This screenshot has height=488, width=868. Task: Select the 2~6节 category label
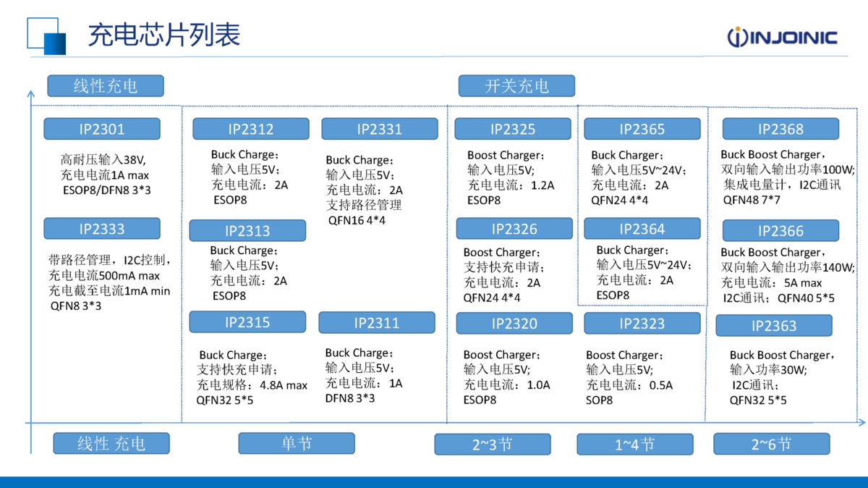click(771, 444)
